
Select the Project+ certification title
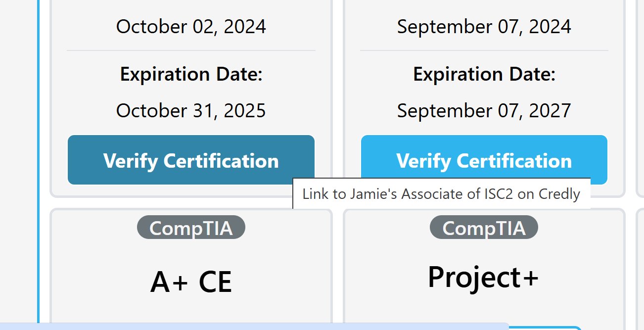[x=484, y=277]
